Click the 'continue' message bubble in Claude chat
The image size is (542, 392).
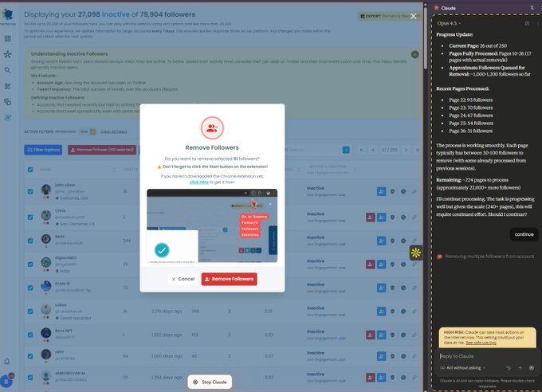tap(524, 234)
